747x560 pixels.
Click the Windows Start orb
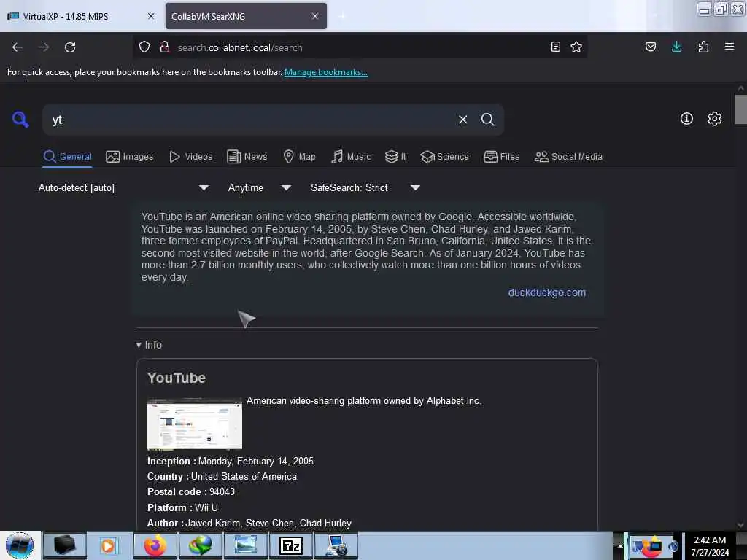tap(20, 545)
